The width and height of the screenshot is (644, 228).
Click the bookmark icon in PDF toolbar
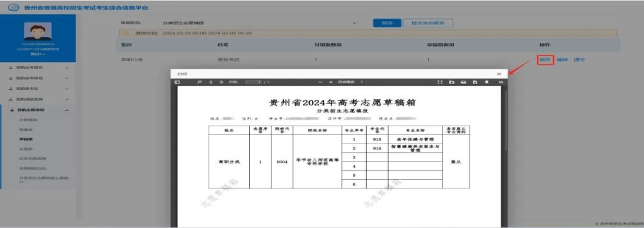[487, 82]
